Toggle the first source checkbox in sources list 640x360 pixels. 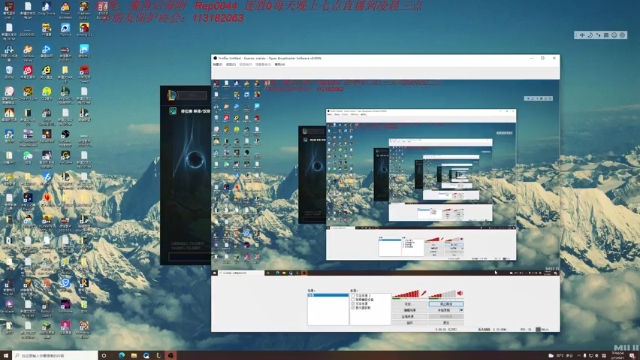coord(353,296)
